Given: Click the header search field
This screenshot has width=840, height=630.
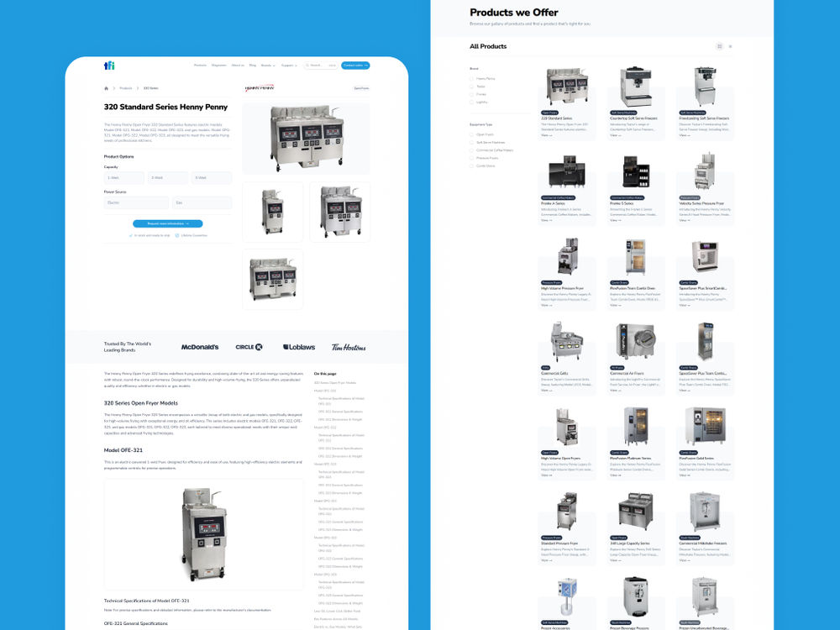Looking at the screenshot, I should (x=321, y=66).
